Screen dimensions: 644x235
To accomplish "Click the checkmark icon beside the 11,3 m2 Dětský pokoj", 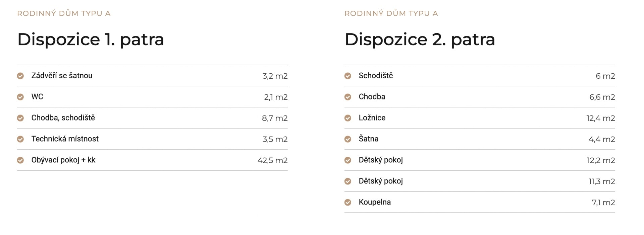I will 348,181.
